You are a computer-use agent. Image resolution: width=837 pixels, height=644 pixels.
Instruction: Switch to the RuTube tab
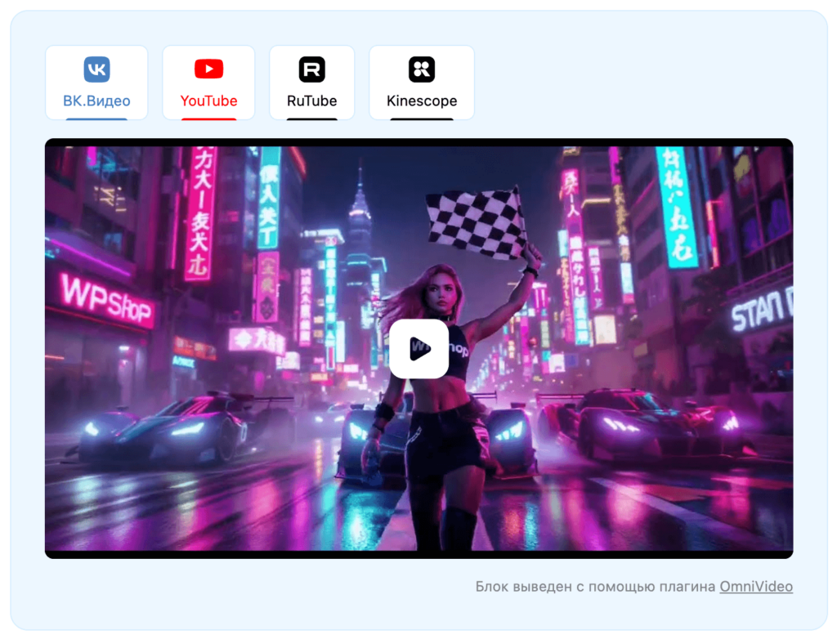click(311, 83)
